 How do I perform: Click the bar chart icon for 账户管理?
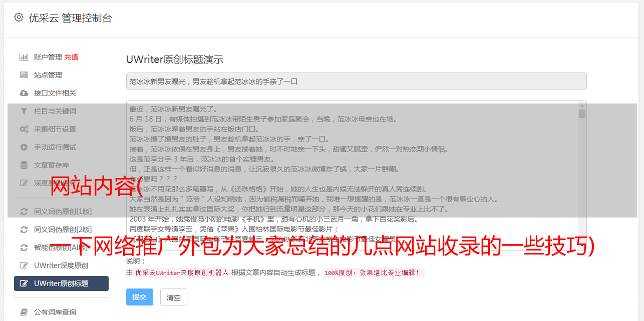pyautogui.click(x=24, y=57)
